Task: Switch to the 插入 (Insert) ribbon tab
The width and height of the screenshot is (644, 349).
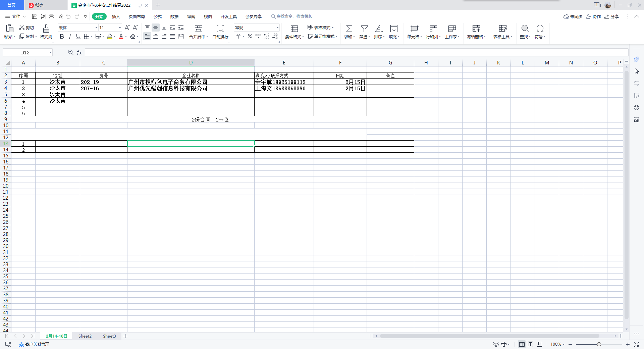Action: point(116,16)
